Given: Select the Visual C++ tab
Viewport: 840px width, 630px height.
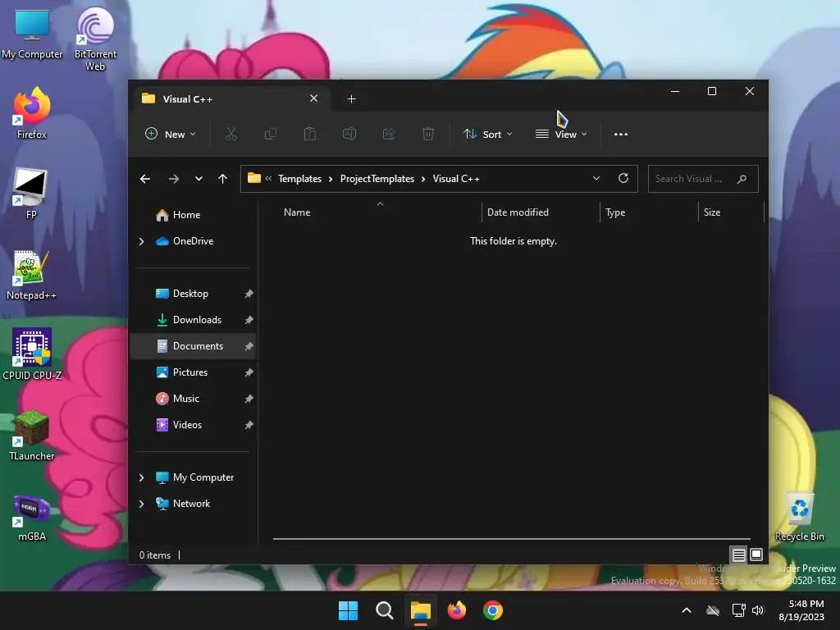Looking at the screenshot, I should [231, 99].
